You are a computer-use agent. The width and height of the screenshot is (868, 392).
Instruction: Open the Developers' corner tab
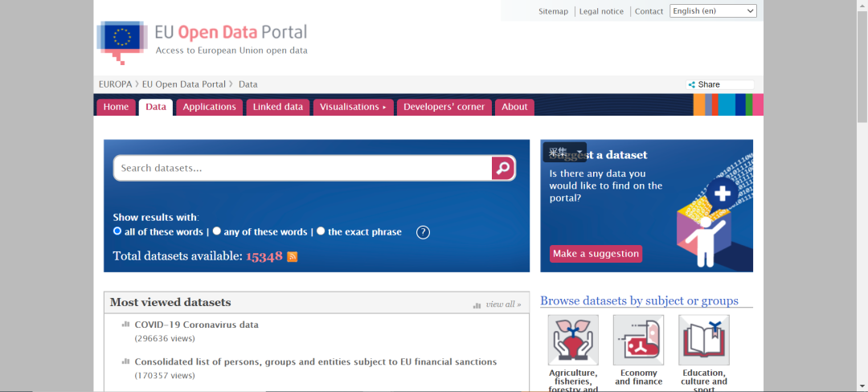tap(444, 108)
